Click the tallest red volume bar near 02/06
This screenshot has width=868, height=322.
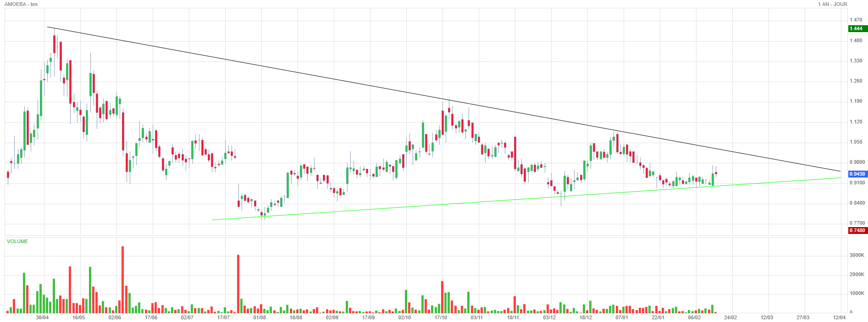(x=122, y=280)
